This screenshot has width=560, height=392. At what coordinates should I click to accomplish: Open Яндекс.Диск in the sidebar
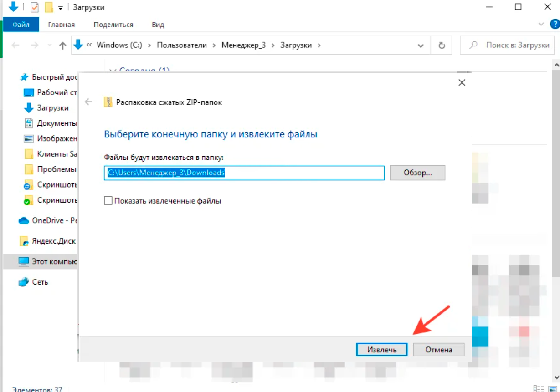point(53,241)
